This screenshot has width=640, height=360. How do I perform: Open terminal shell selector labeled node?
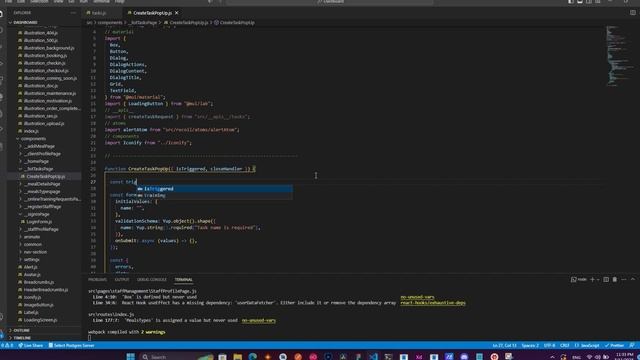[x=579, y=280]
